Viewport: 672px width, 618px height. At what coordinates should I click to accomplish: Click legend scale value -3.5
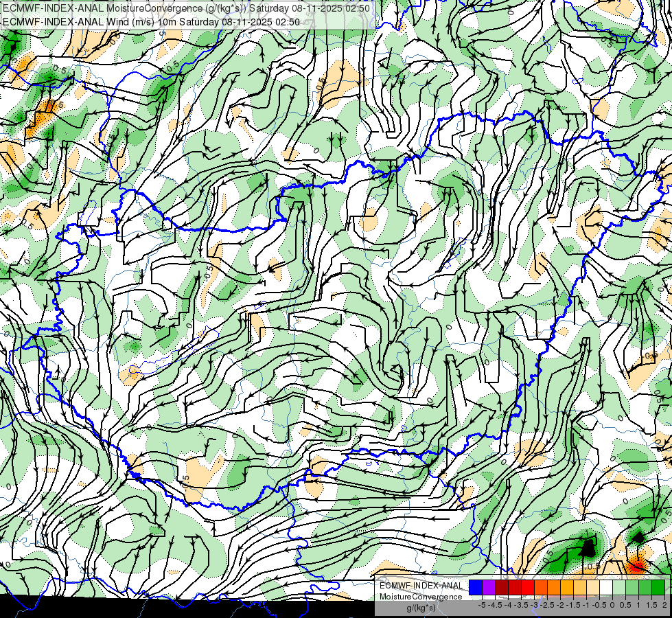pos(522,605)
